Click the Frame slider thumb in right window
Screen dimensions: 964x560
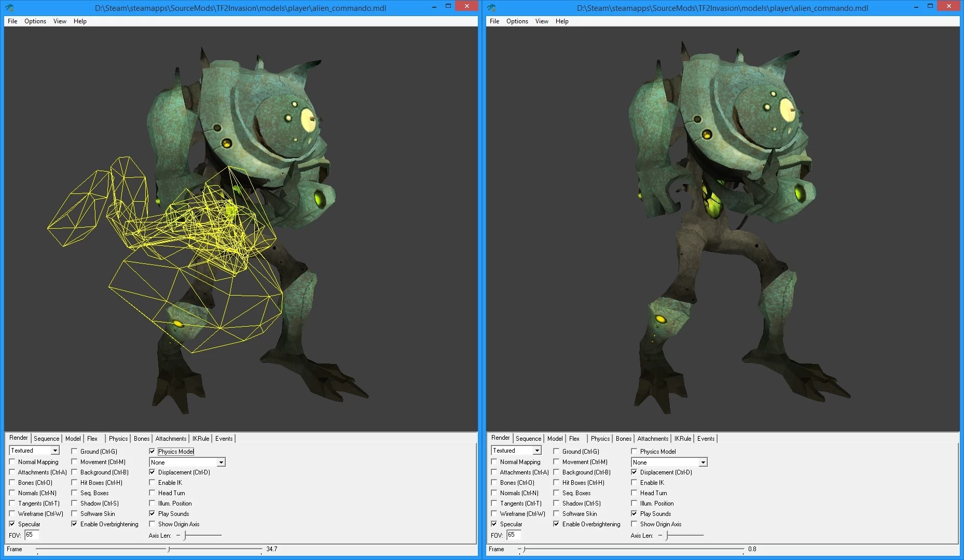[x=524, y=549]
